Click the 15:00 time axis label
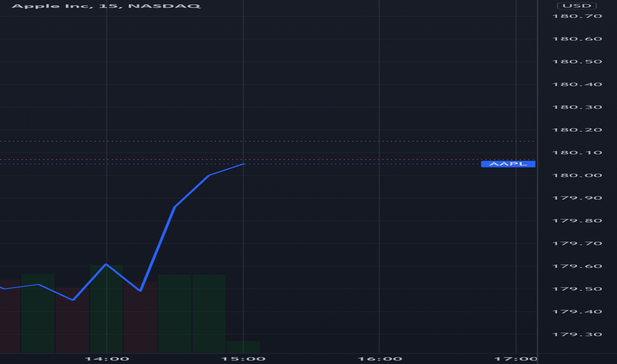The image size is (617, 364). coord(243,359)
